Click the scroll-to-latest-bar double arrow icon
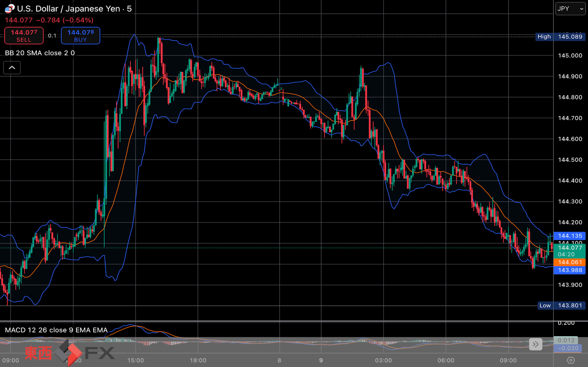 [x=535, y=344]
